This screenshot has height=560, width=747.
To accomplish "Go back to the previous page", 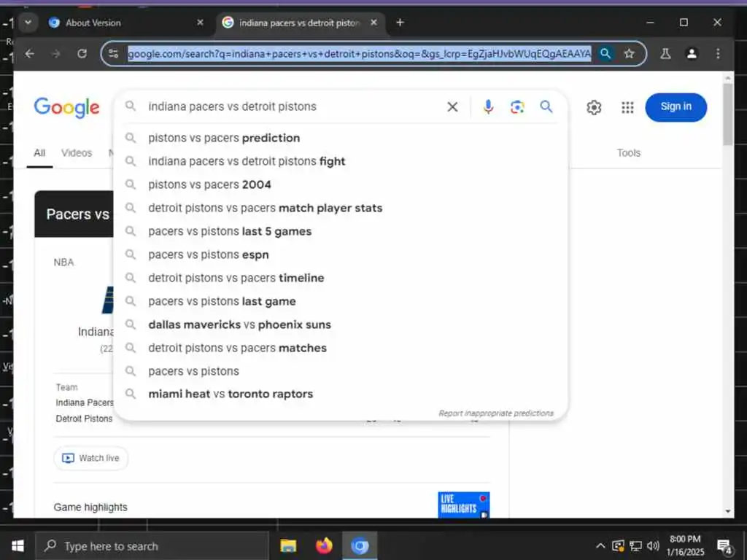I will click(x=29, y=54).
